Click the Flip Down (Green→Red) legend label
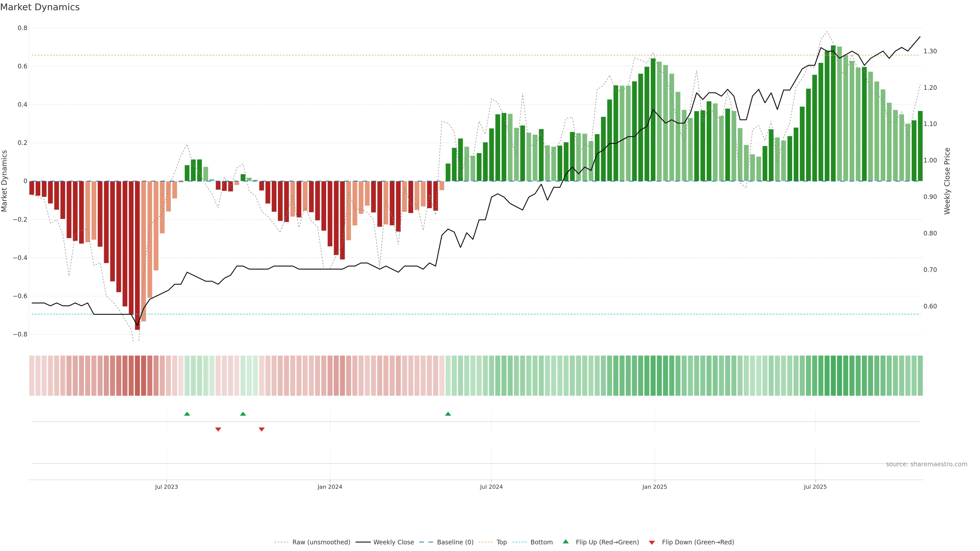The image size is (980, 551). tap(698, 542)
